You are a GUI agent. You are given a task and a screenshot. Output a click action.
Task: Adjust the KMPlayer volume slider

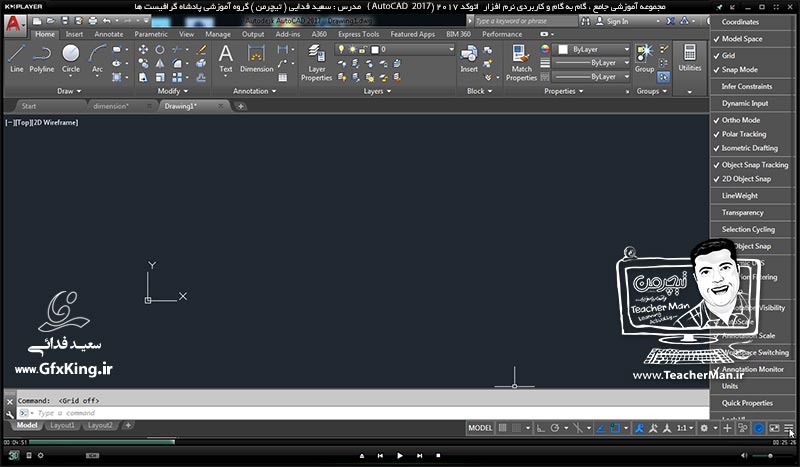click(x=769, y=455)
